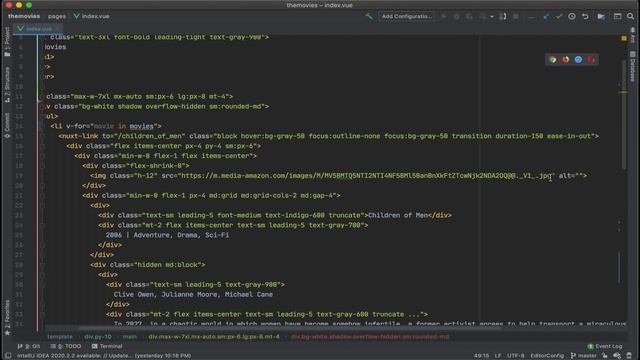This screenshot has height=360, width=640.
Task: Click the Debug bug icon
Action: [x=457, y=16]
